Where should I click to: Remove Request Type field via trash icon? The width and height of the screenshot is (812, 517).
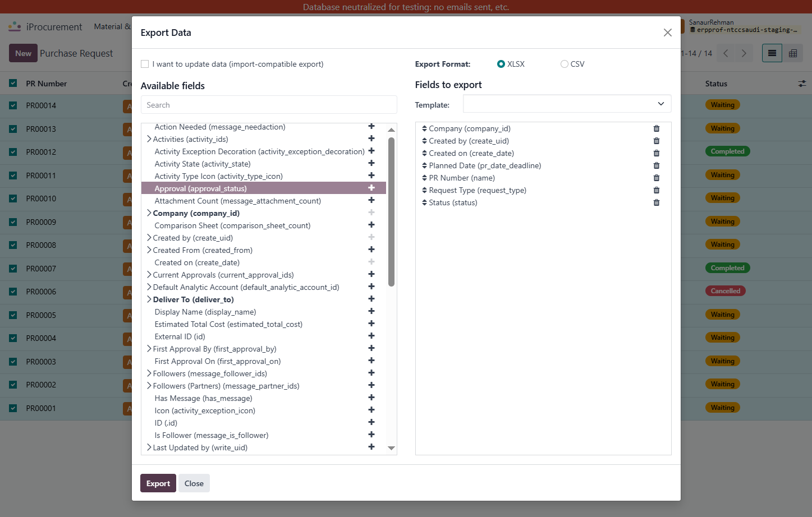point(657,190)
